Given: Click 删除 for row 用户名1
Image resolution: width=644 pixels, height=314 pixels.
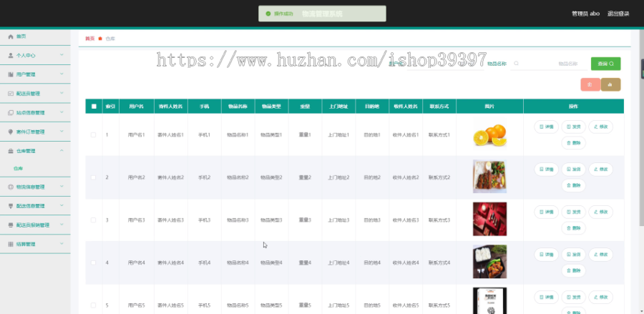Looking at the screenshot, I should [574, 143].
